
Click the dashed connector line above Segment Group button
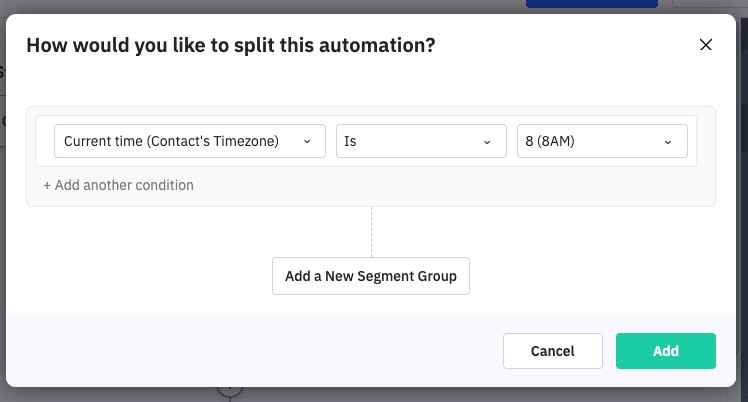(x=371, y=232)
